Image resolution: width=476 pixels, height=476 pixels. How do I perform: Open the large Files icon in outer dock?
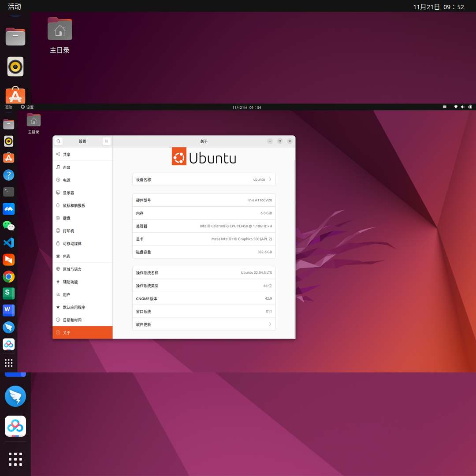coord(15,37)
